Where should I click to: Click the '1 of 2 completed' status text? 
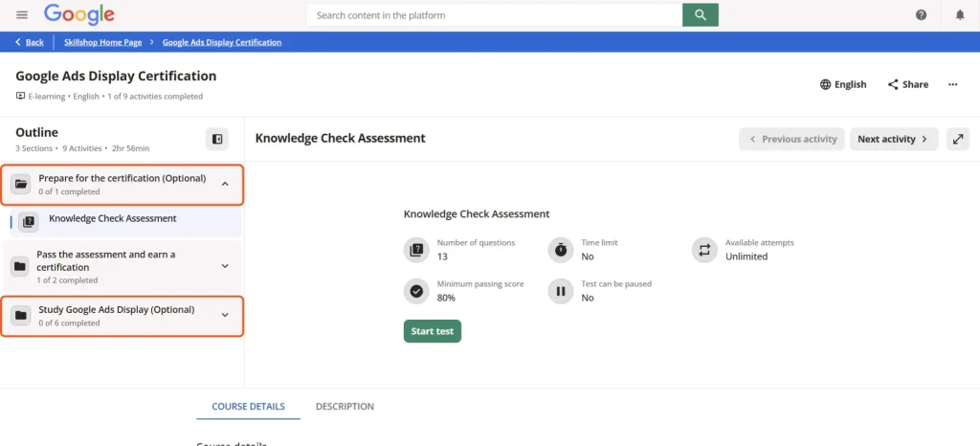click(x=67, y=280)
